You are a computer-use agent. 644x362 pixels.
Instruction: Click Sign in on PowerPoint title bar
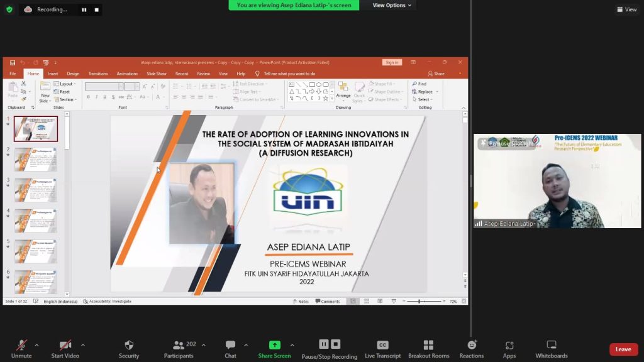click(392, 62)
